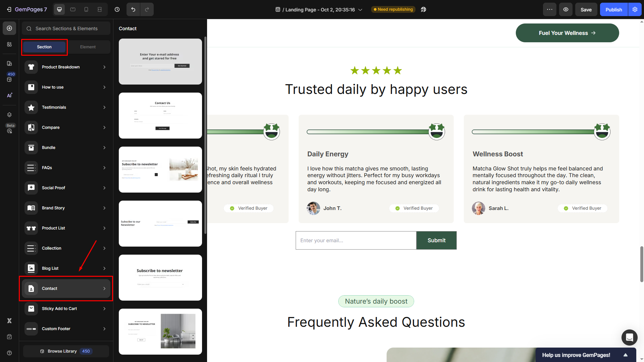Expand the How to use category
Viewport: 644px width, 362px height.
(66, 87)
